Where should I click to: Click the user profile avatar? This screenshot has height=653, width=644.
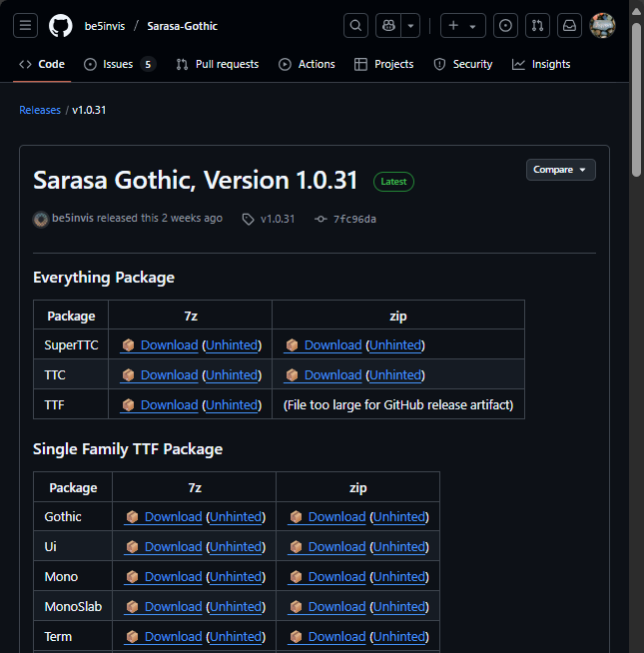click(602, 26)
